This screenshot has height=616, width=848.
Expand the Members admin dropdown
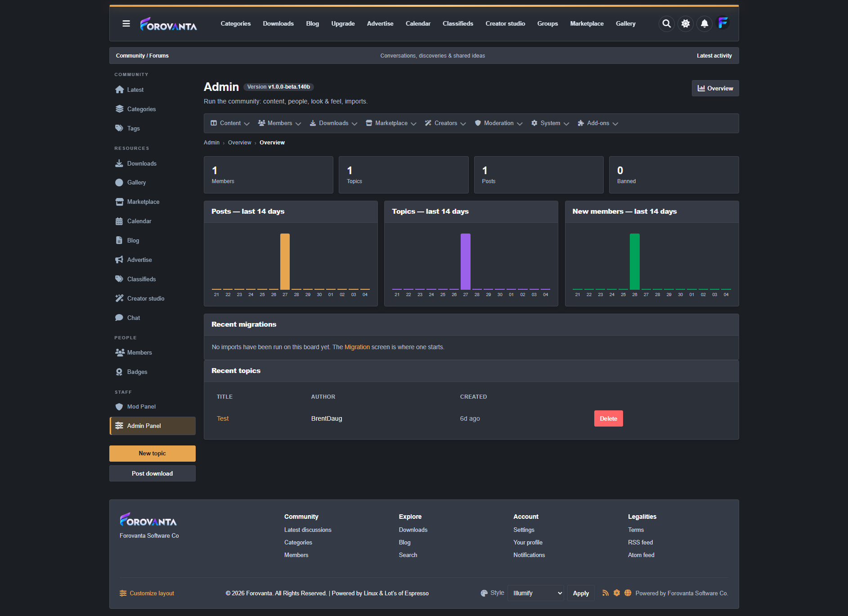pos(279,123)
